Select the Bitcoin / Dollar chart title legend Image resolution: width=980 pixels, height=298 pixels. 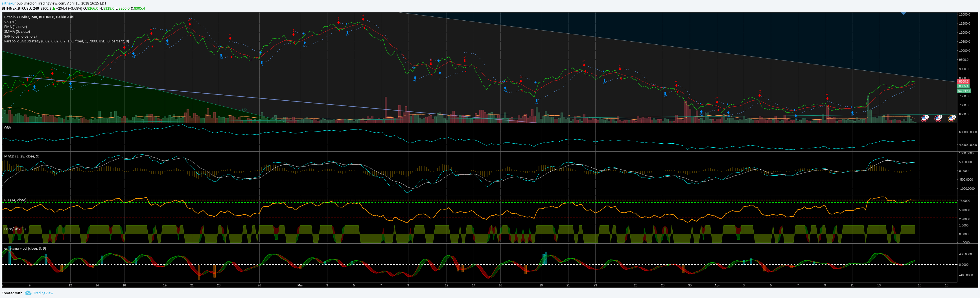[39, 17]
